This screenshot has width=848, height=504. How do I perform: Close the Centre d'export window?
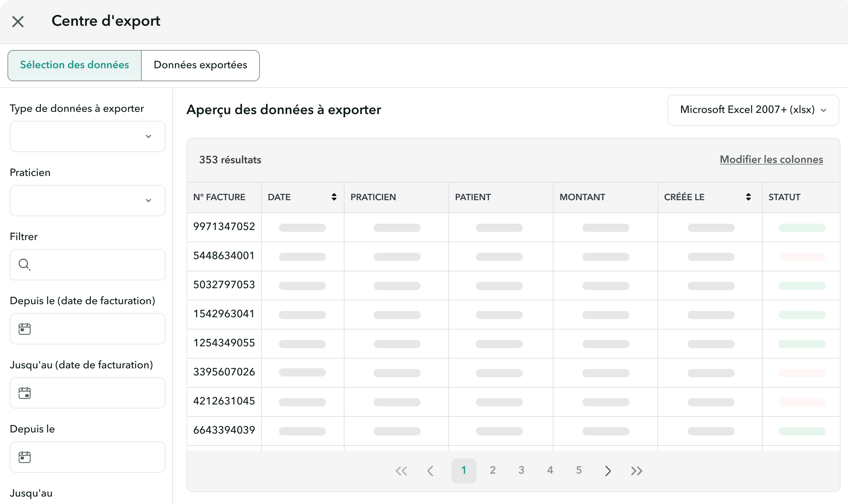coord(18,22)
